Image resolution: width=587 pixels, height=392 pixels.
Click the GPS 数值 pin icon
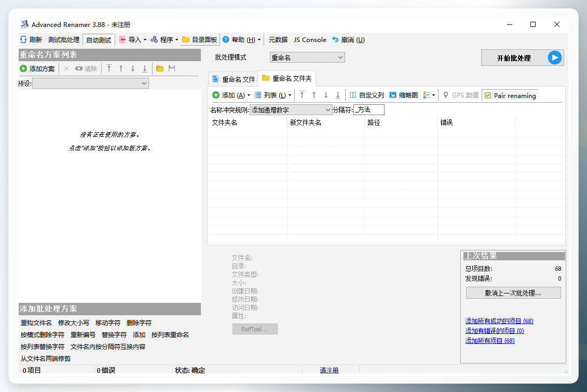[x=445, y=95]
